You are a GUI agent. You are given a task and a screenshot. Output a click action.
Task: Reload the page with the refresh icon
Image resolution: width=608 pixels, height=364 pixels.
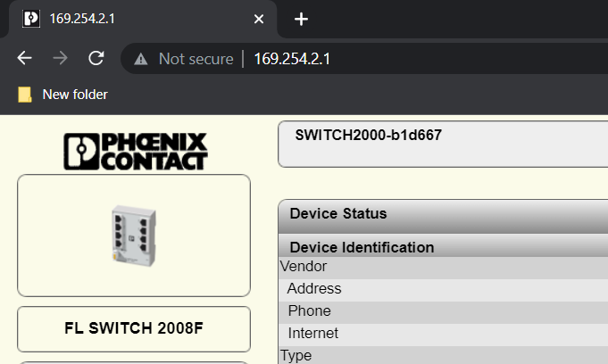click(x=96, y=58)
